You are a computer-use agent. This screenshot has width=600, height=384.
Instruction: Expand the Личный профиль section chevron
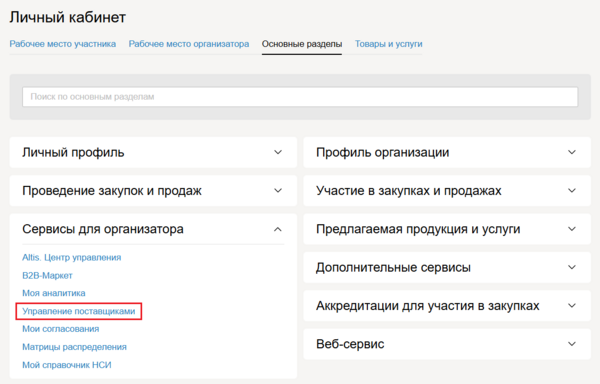(x=278, y=152)
